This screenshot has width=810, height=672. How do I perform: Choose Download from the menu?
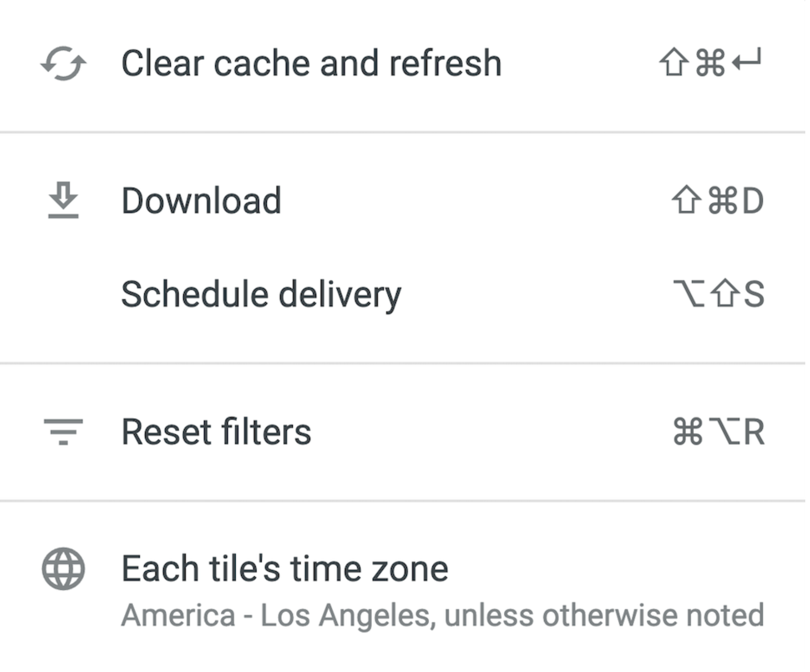201,200
